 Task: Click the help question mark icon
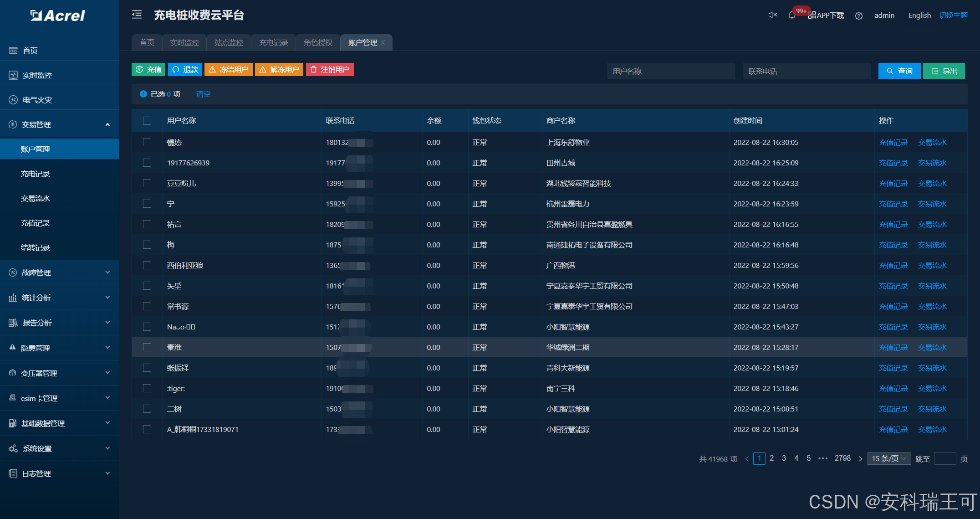point(858,16)
